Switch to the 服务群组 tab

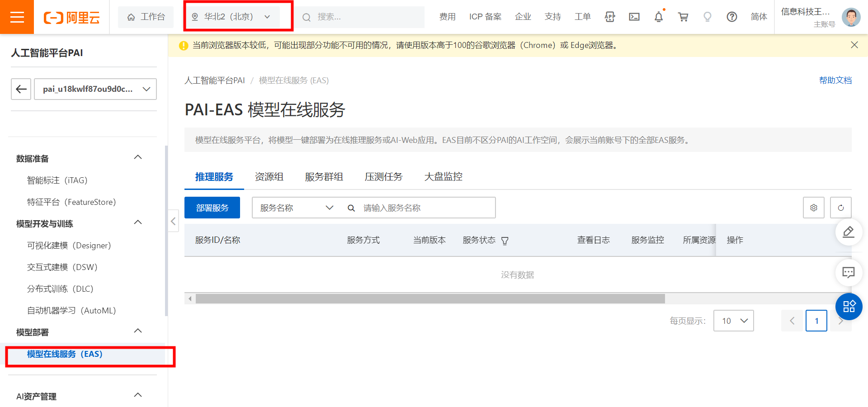tap(324, 177)
